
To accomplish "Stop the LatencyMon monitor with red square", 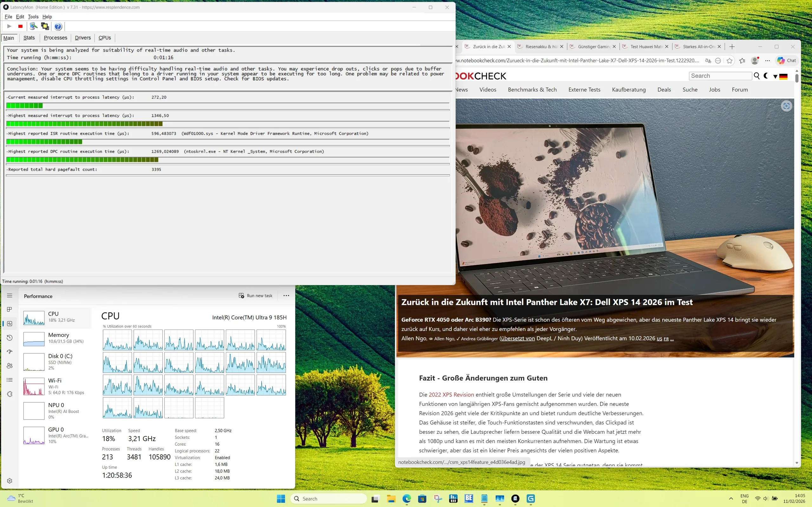I will click(x=21, y=26).
